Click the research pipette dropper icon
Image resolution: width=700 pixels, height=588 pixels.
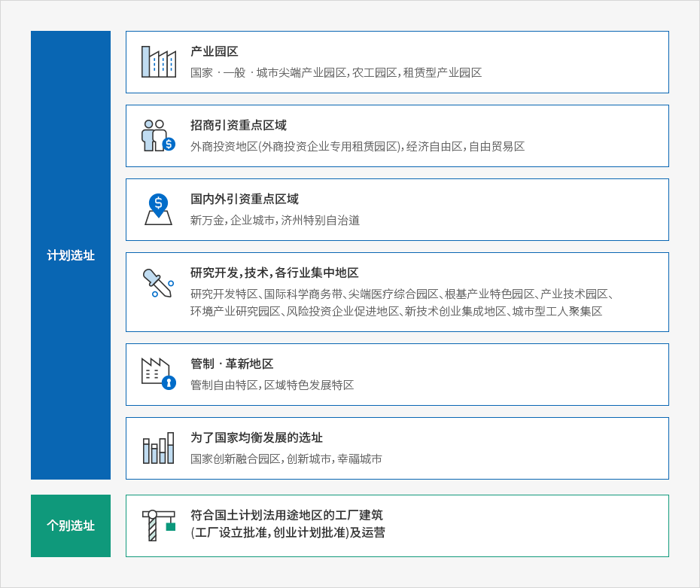[158, 283]
